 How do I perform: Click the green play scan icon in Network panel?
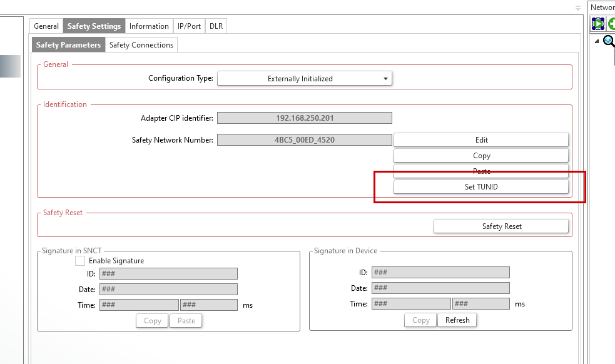click(598, 24)
